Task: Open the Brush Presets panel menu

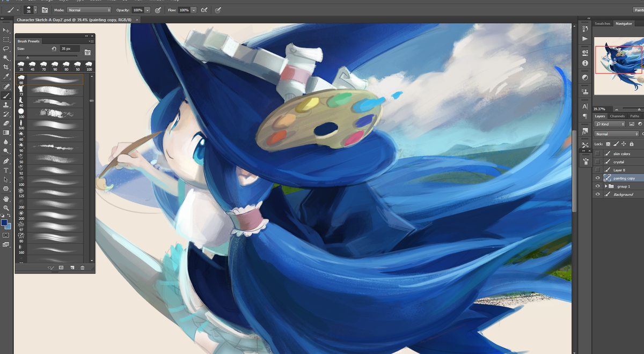Action: [x=92, y=41]
